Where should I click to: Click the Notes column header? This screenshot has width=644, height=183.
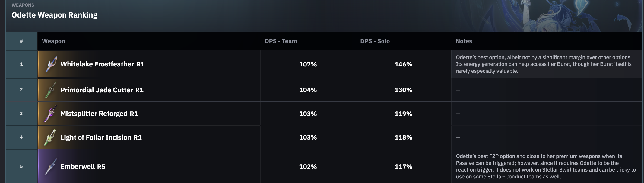click(x=464, y=41)
